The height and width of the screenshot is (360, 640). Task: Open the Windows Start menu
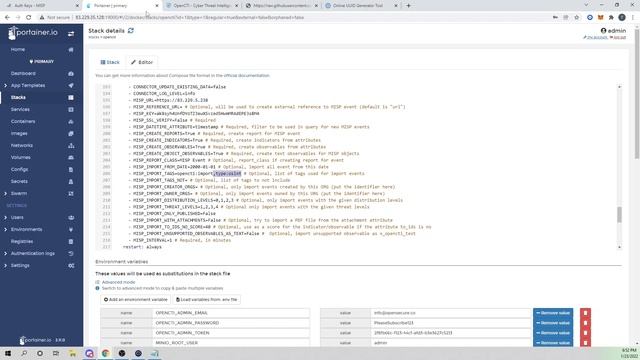click(8, 353)
